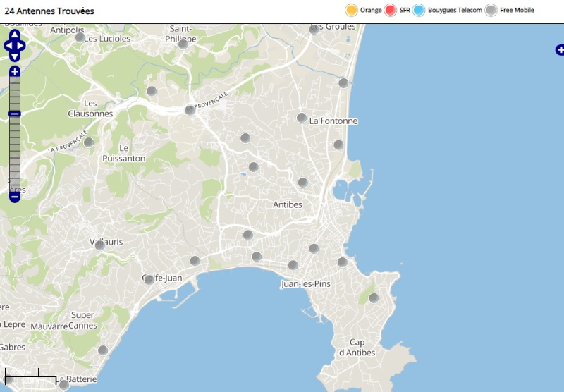Pan the map up with the arrow

point(14,35)
